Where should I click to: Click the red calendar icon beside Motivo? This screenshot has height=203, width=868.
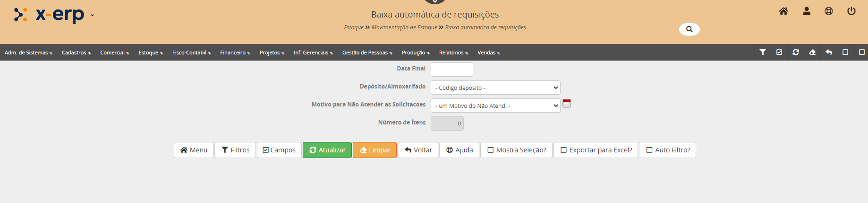tap(567, 104)
